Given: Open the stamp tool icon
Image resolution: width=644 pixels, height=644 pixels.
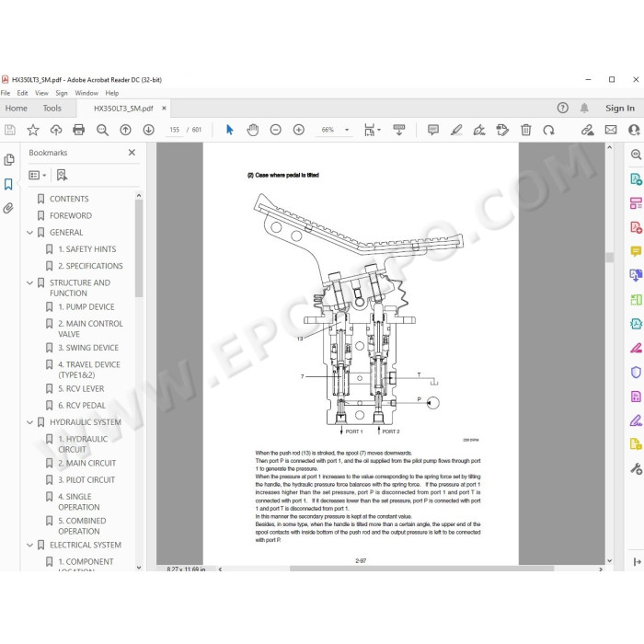Looking at the screenshot, I should pos(502,131).
